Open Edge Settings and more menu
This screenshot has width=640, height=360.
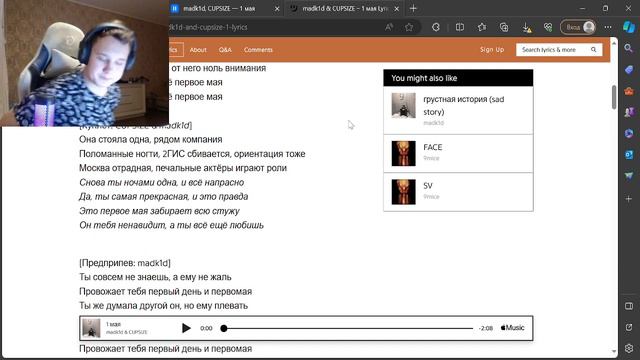[608, 27]
